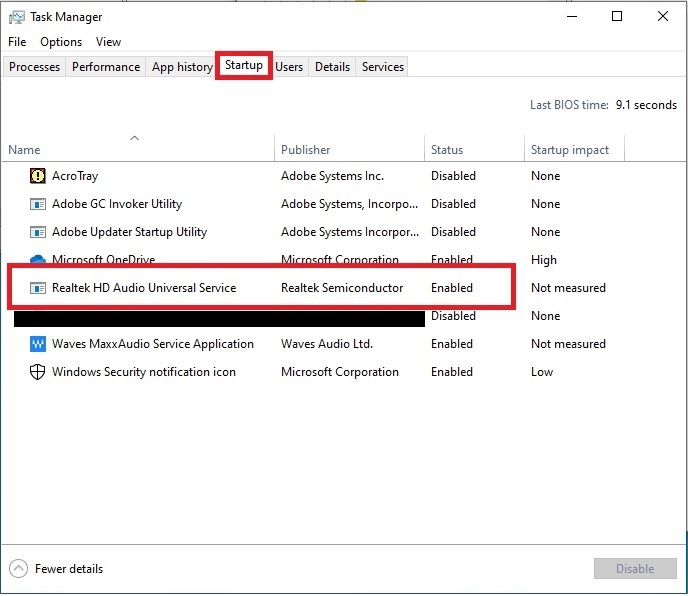
Task: Switch to the Performance tab
Action: click(106, 67)
